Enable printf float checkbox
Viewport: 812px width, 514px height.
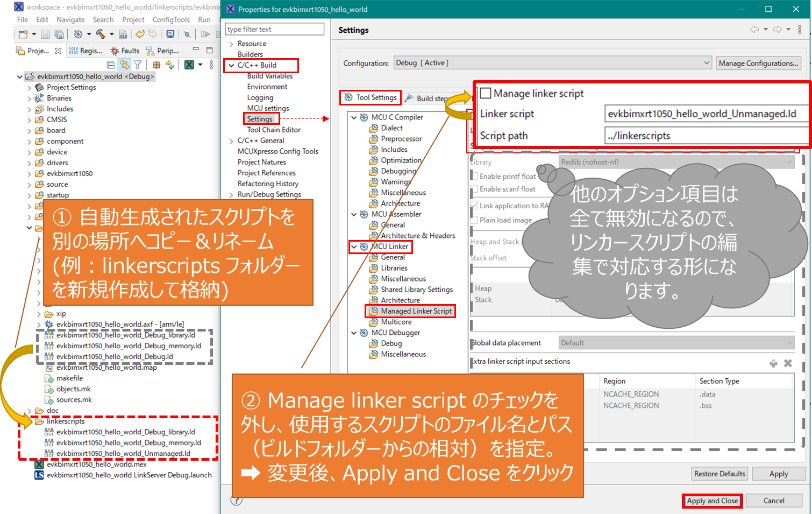point(475,176)
